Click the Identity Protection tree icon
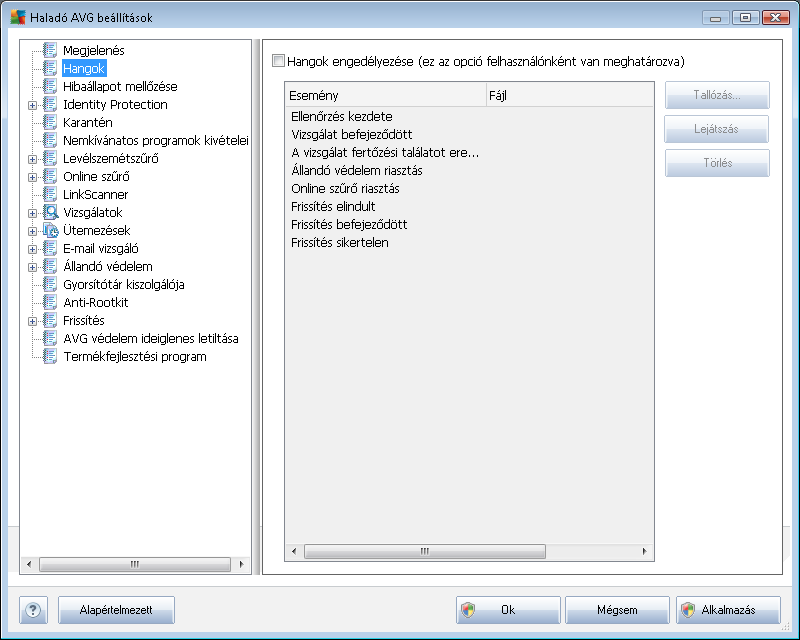This screenshot has height=640, width=800. pyautogui.click(x=50, y=104)
